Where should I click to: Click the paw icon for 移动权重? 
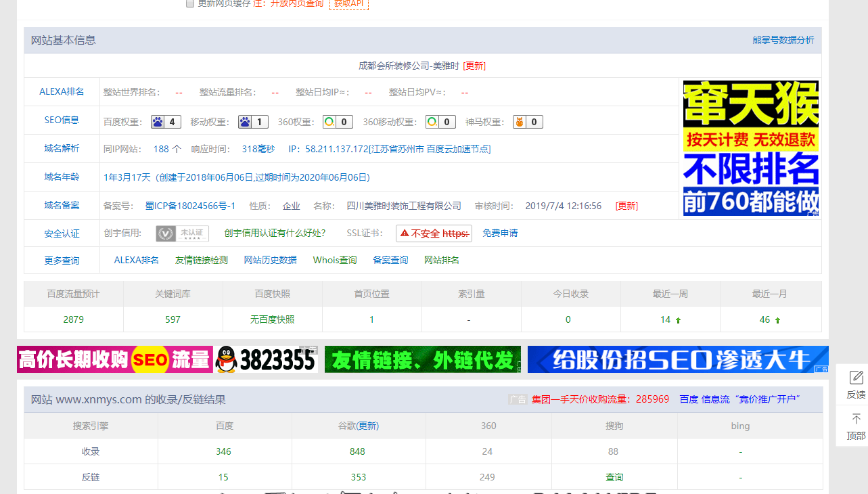[x=245, y=122]
